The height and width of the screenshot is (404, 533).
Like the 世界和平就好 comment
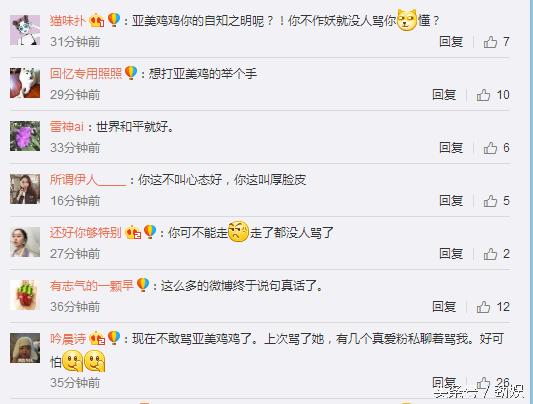(x=490, y=148)
